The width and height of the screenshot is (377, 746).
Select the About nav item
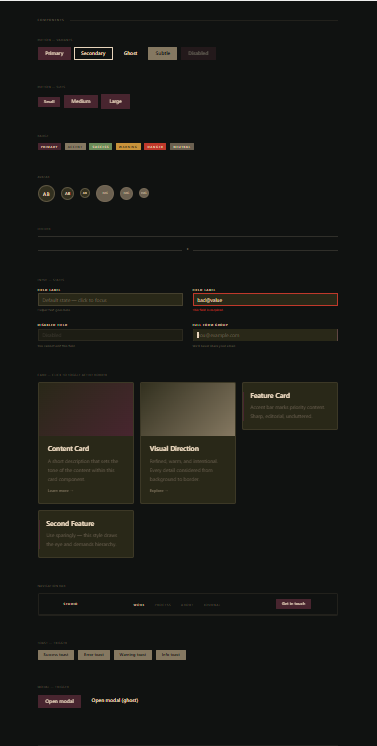pos(187,605)
